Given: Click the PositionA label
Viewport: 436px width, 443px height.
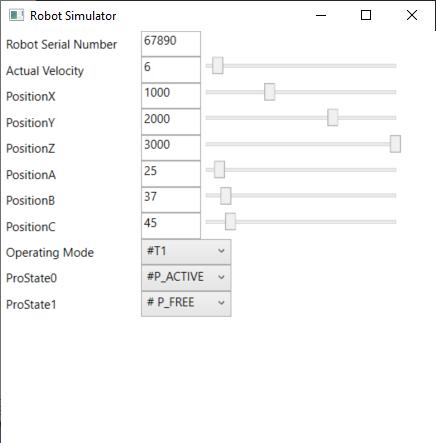Looking at the screenshot, I should (31, 175).
